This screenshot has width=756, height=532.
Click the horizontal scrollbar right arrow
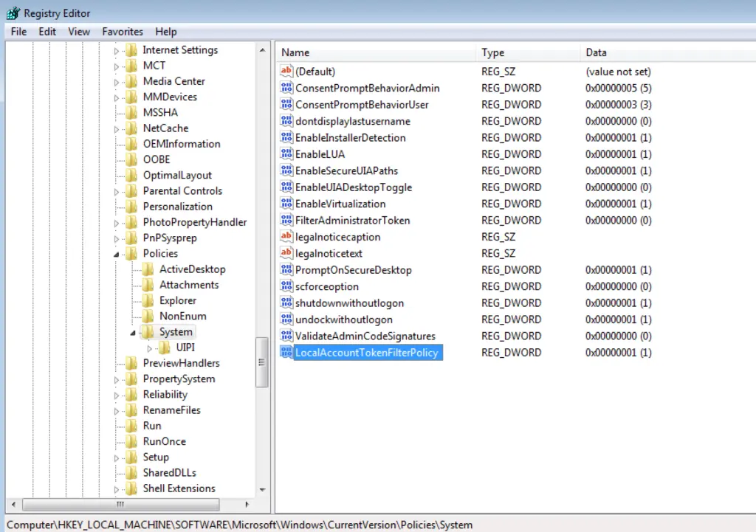coord(247,505)
